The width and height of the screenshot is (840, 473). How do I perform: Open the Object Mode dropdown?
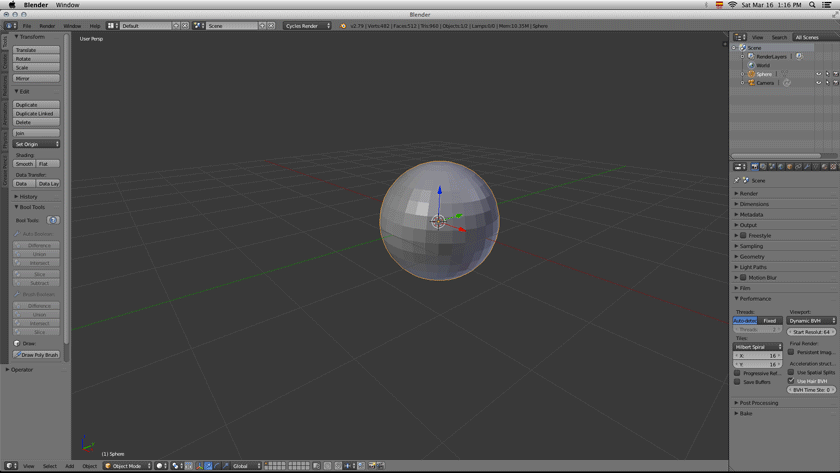[x=128, y=466]
